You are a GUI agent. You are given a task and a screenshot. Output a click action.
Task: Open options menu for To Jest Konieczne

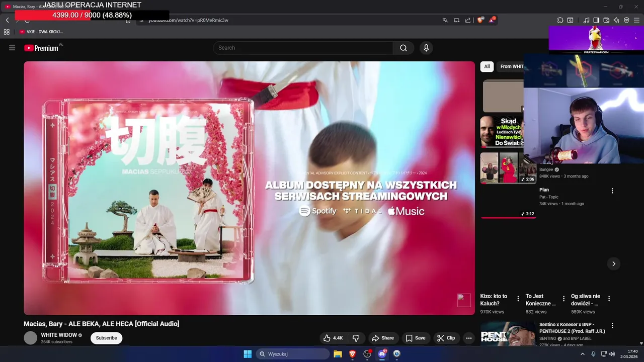(563, 299)
